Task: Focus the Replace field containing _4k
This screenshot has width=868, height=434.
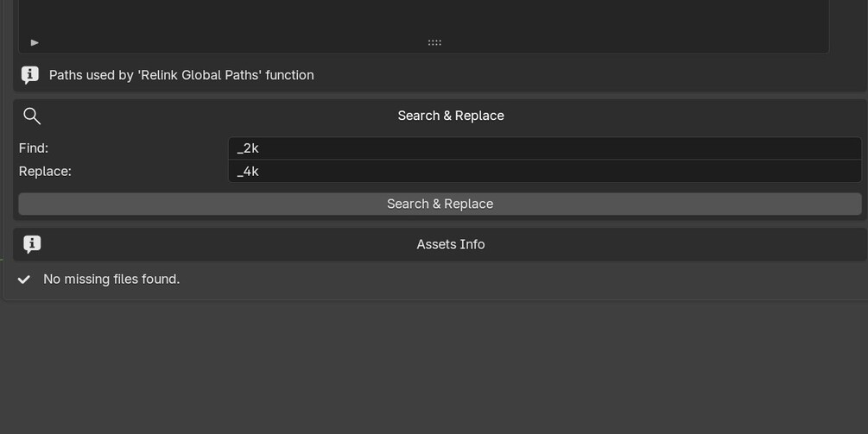Action: [x=545, y=172]
